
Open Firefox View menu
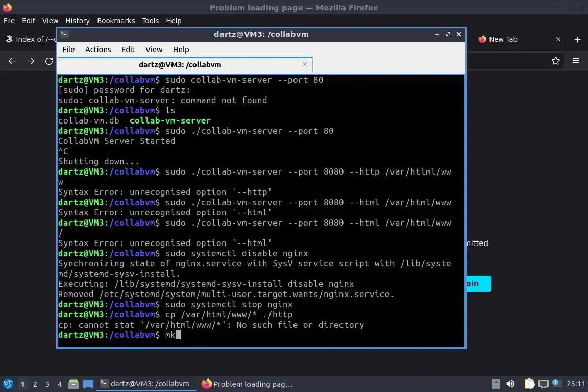coord(50,21)
